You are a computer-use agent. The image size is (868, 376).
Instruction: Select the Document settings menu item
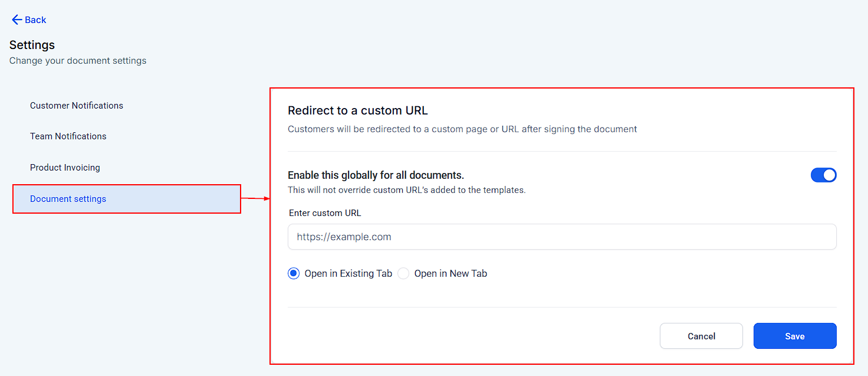(68, 199)
